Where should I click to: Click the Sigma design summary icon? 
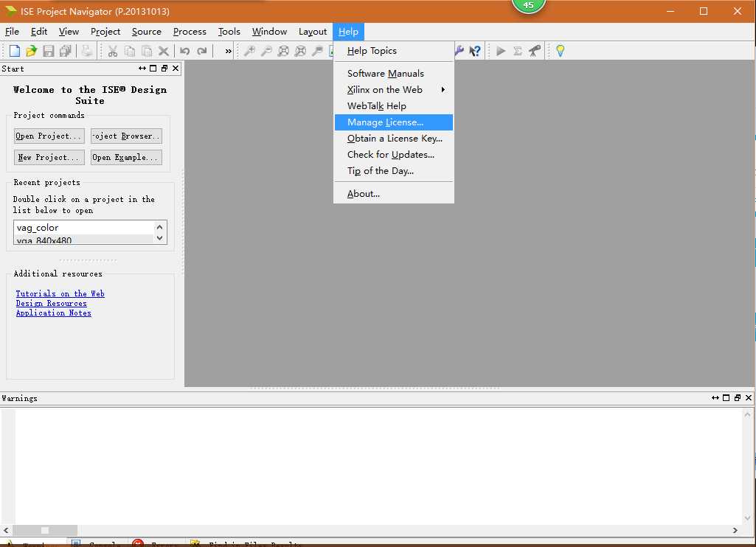click(x=518, y=51)
